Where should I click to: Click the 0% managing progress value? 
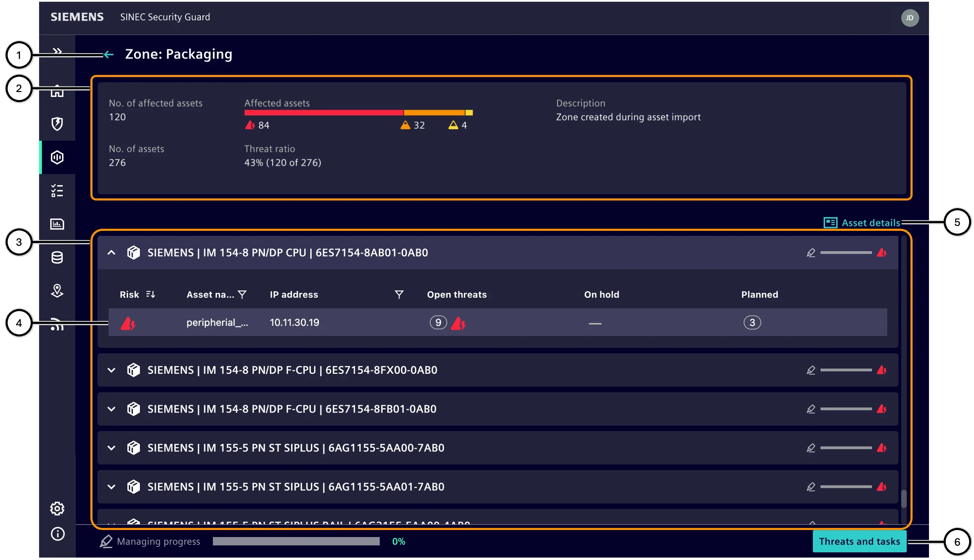pyautogui.click(x=398, y=542)
